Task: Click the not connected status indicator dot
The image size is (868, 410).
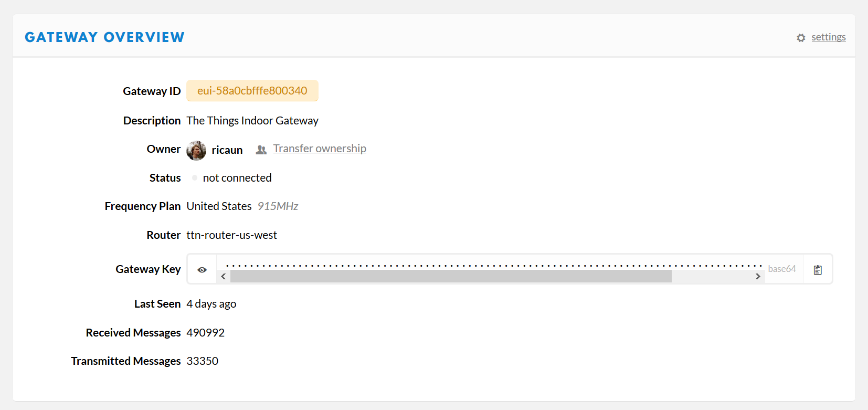Action: 195,178
